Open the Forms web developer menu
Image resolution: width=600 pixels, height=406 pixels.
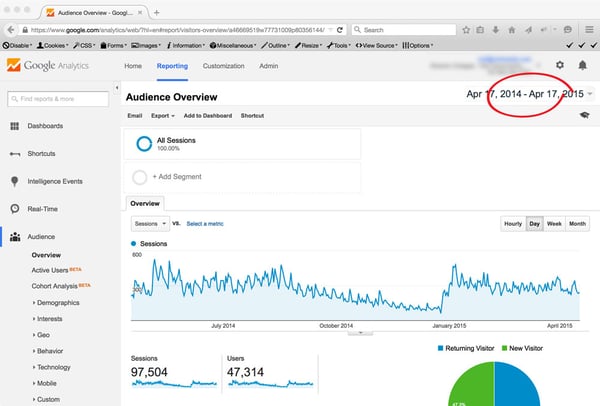(x=114, y=46)
